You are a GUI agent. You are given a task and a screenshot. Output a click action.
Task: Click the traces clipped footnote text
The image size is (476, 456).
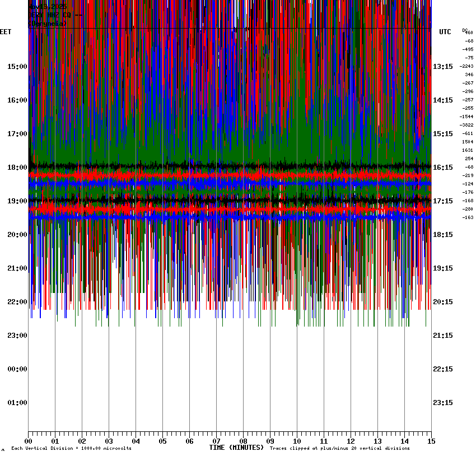(x=339, y=448)
